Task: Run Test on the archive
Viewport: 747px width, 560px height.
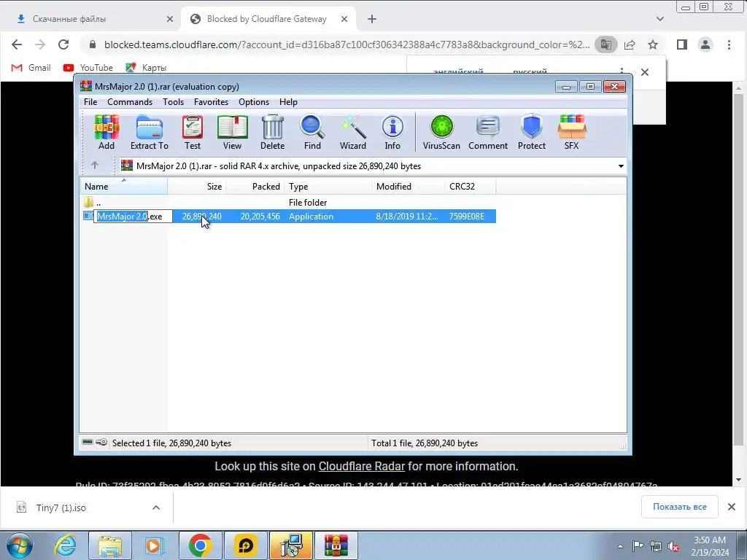Action: (193, 133)
